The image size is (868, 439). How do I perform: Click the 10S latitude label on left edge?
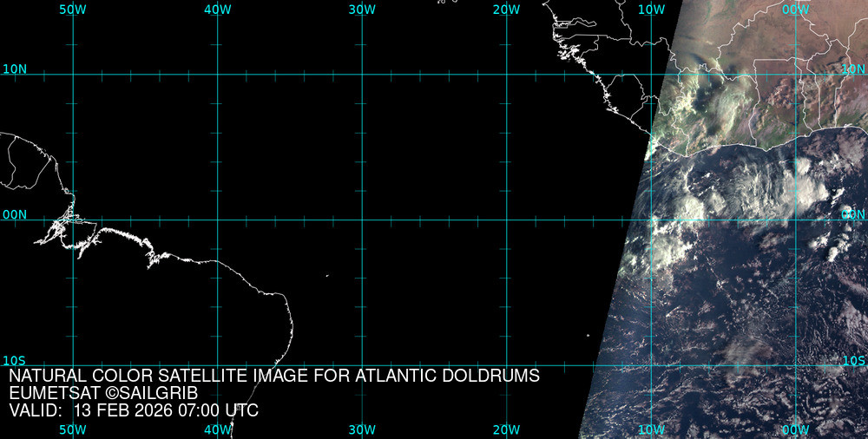pos(15,360)
